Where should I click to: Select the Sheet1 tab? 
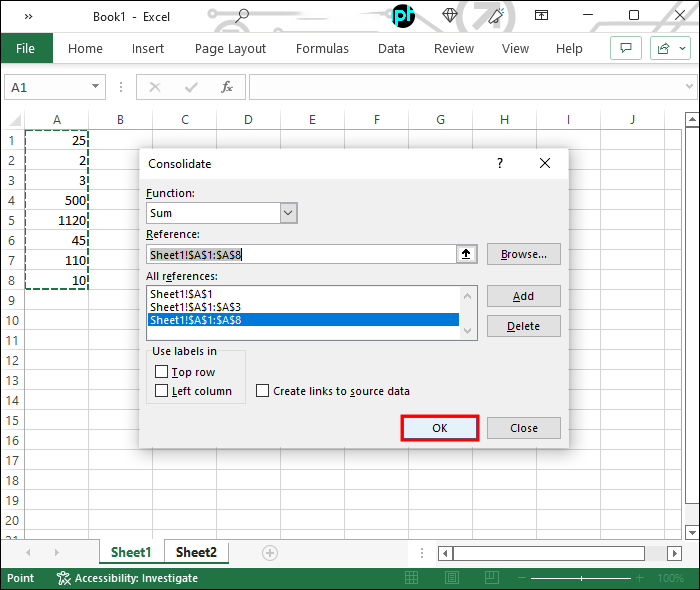131,552
